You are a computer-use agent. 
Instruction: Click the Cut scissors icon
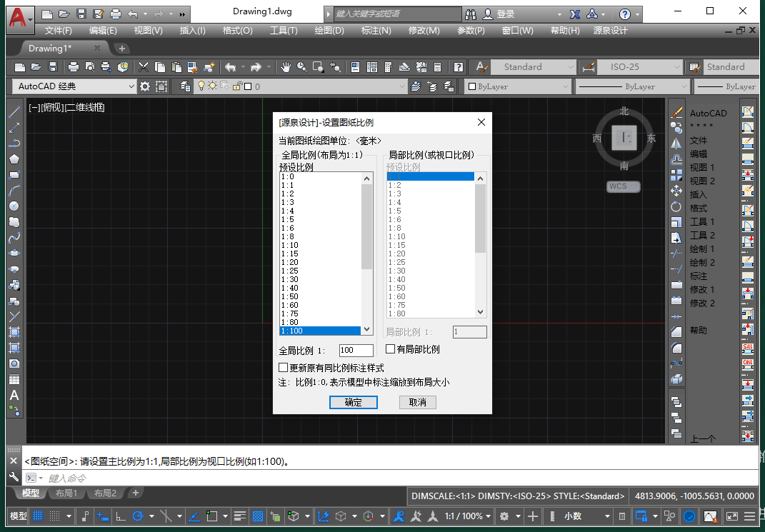(144, 67)
